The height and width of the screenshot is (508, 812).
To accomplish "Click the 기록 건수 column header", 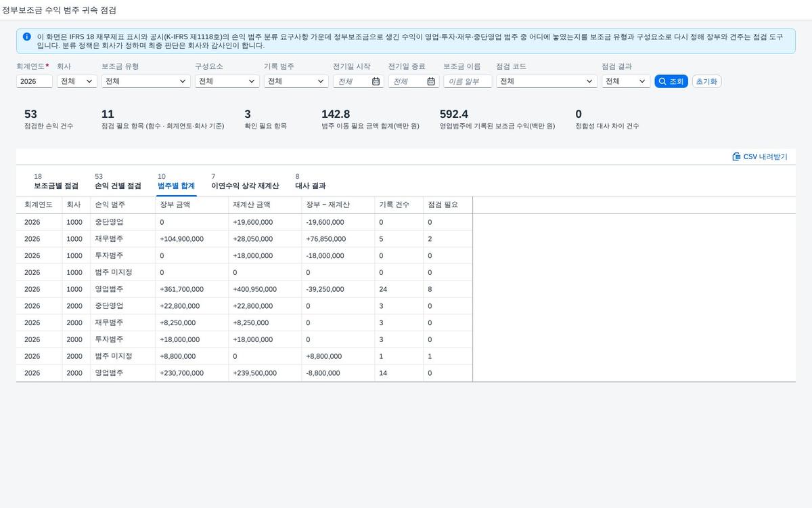I will 399,205.
